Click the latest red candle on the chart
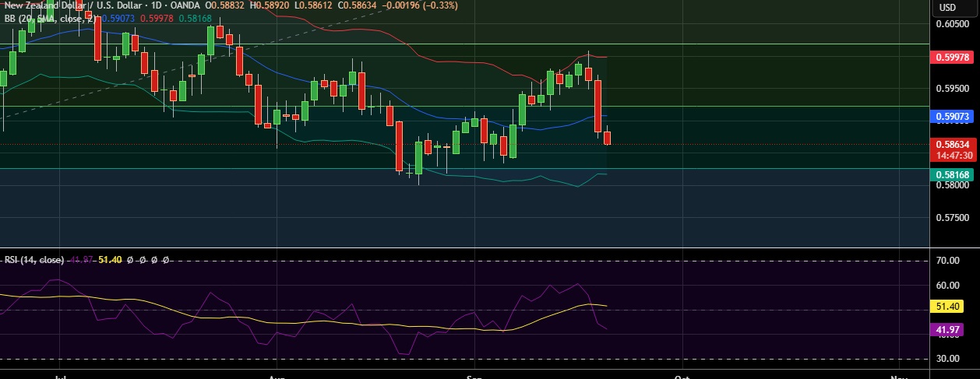The width and height of the screenshot is (980, 379). (x=608, y=138)
